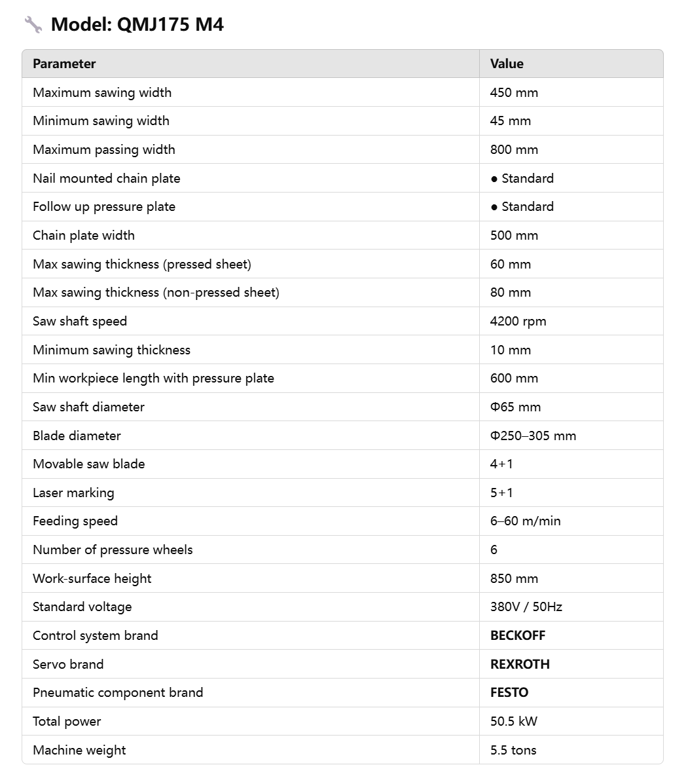Select the Machine weight row label
Viewport: 688px width, 784px height.
(79, 751)
